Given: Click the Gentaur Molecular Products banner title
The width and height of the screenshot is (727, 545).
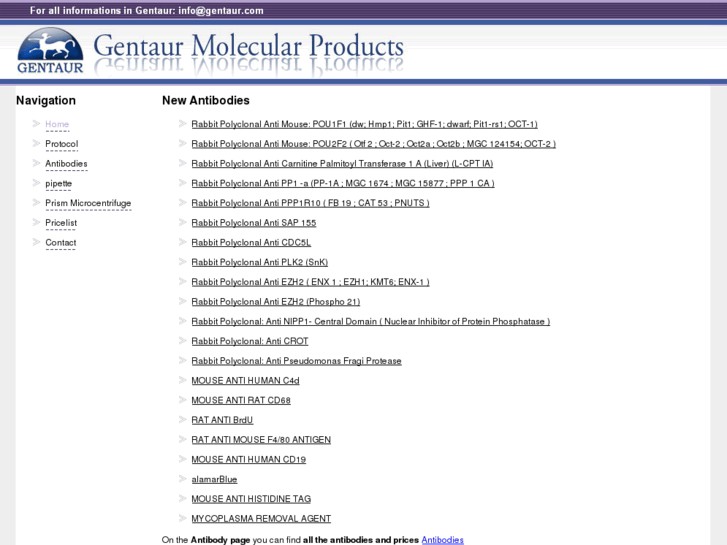Looking at the screenshot, I should coord(249,47).
